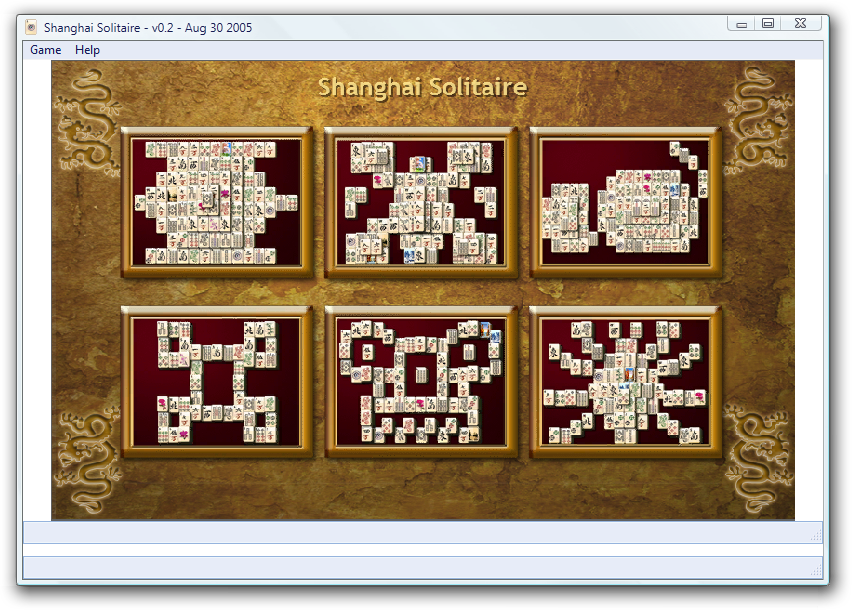
Task: Close the Shanghai Solitaire window
Action: [801, 23]
